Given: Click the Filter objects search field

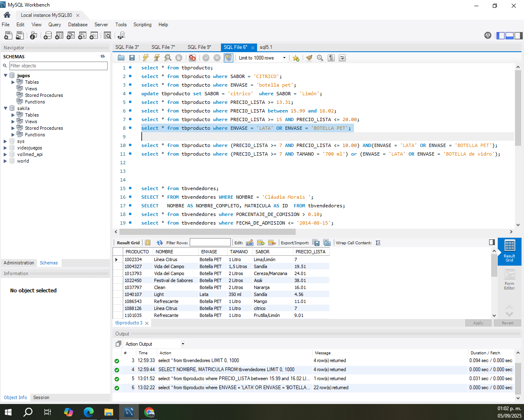Looking at the screenshot, I should [58, 66].
